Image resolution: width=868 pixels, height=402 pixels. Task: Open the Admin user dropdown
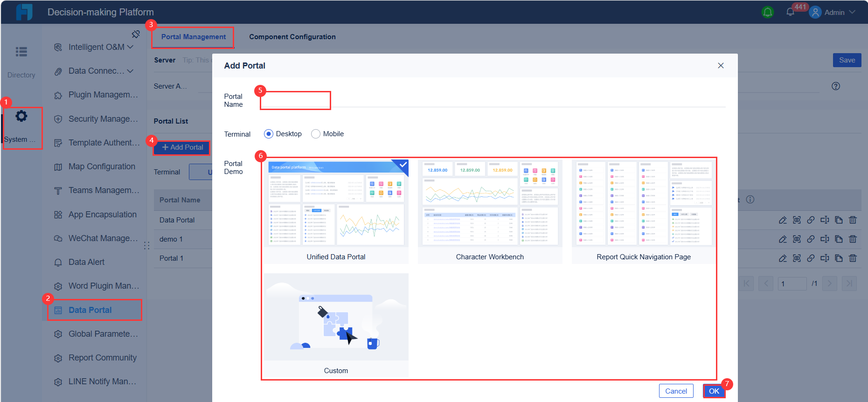(833, 12)
